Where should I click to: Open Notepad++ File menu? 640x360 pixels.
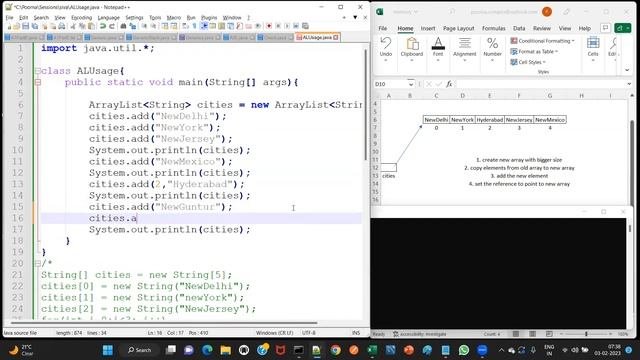tap(9, 18)
